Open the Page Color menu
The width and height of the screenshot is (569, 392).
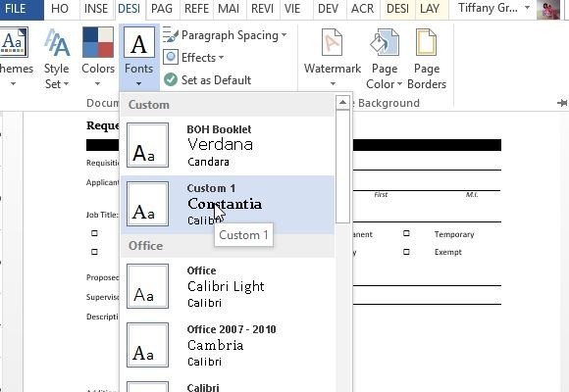385,58
